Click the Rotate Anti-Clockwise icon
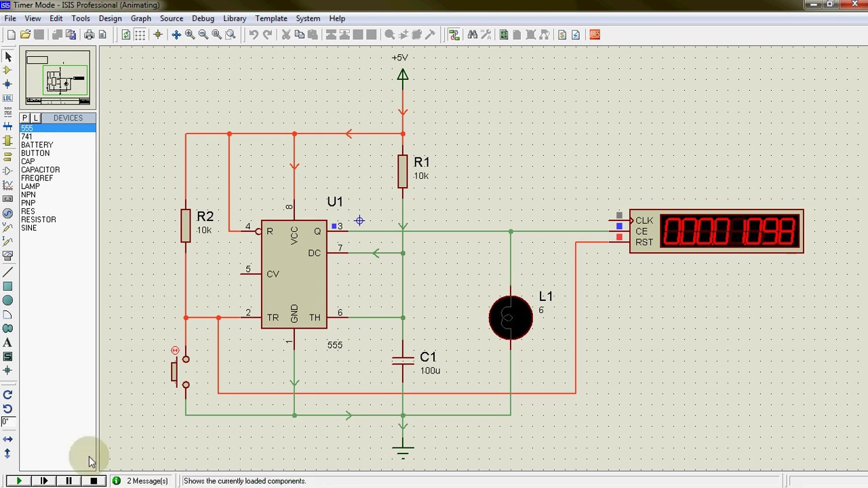Screen dimensions: 868x488 [x=8, y=409]
